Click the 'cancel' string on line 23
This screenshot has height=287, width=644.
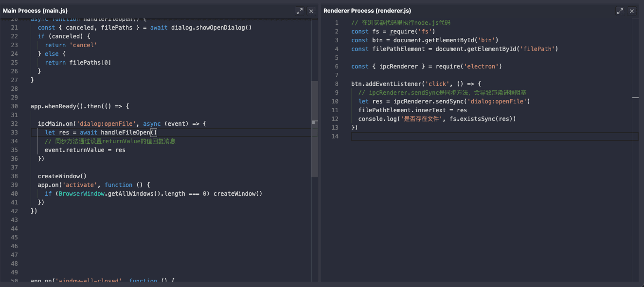click(84, 45)
